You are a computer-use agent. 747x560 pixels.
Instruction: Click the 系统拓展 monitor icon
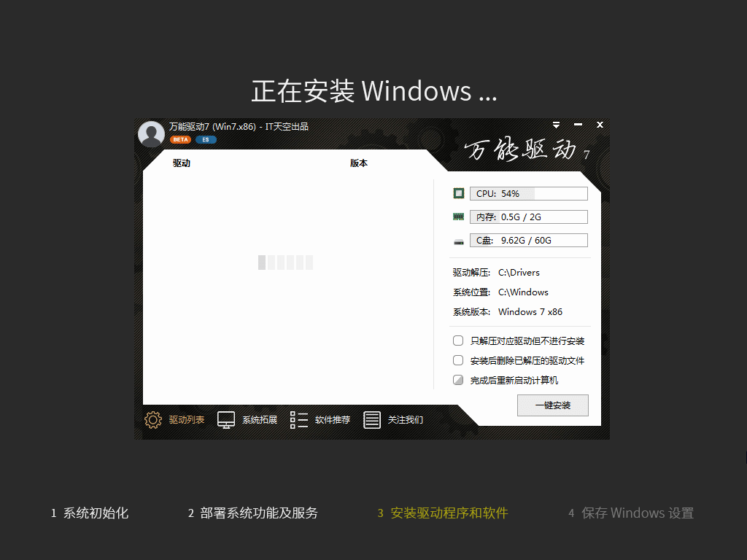point(226,419)
